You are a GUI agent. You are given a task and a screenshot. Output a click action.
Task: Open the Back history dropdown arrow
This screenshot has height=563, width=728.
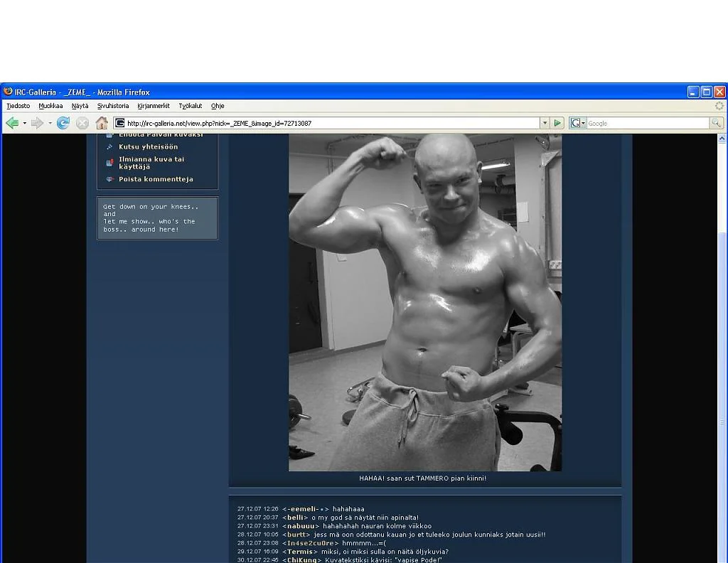(x=24, y=123)
